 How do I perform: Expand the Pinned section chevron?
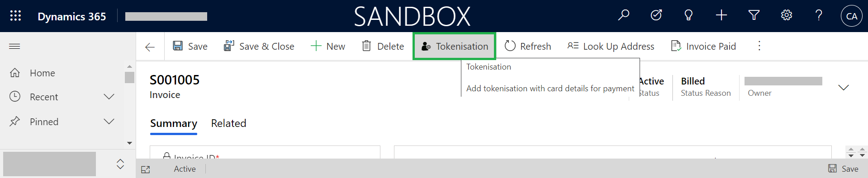pyautogui.click(x=109, y=122)
